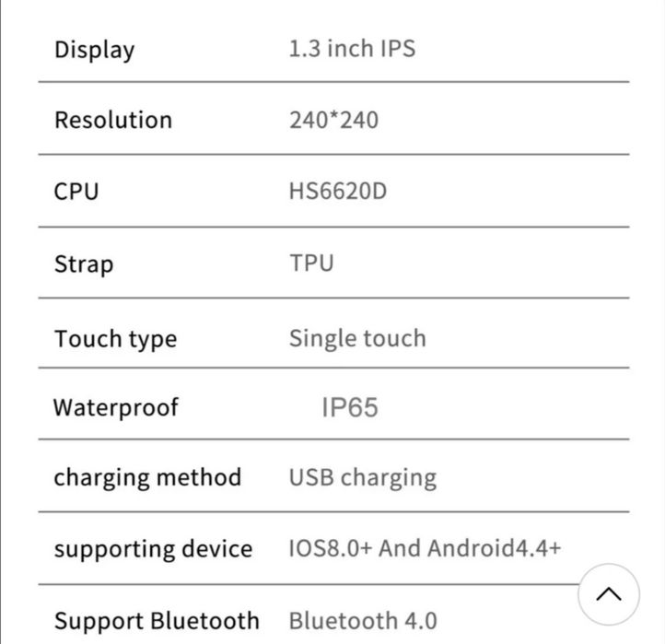Click the TPU strap value

click(311, 263)
